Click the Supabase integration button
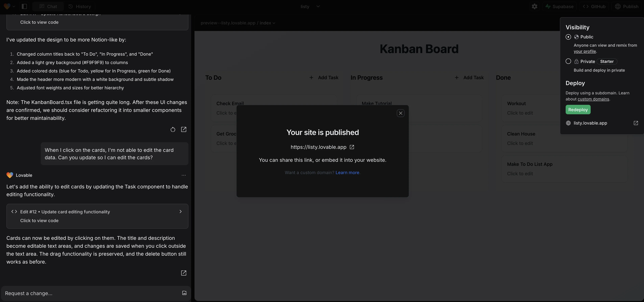 click(x=560, y=7)
